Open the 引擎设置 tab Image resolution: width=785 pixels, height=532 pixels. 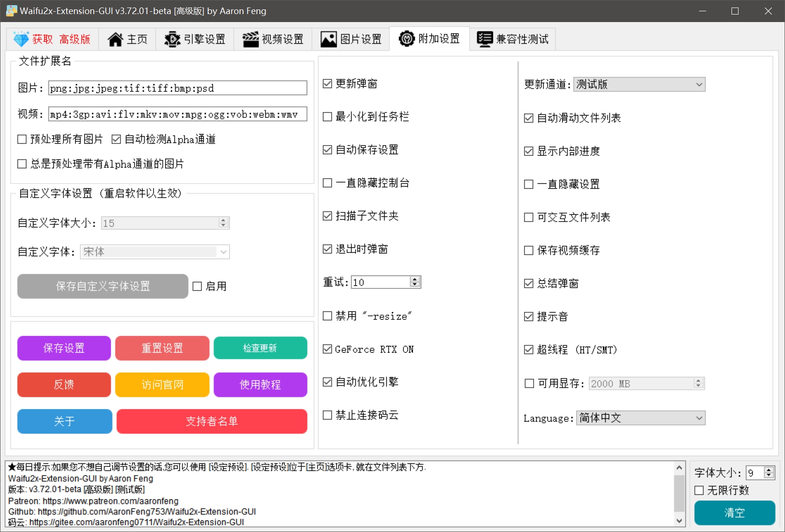(195, 39)
